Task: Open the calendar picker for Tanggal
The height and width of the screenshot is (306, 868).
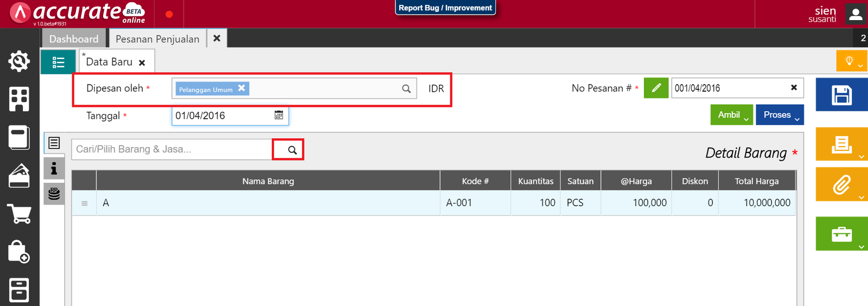Action: tap(279, 115)
